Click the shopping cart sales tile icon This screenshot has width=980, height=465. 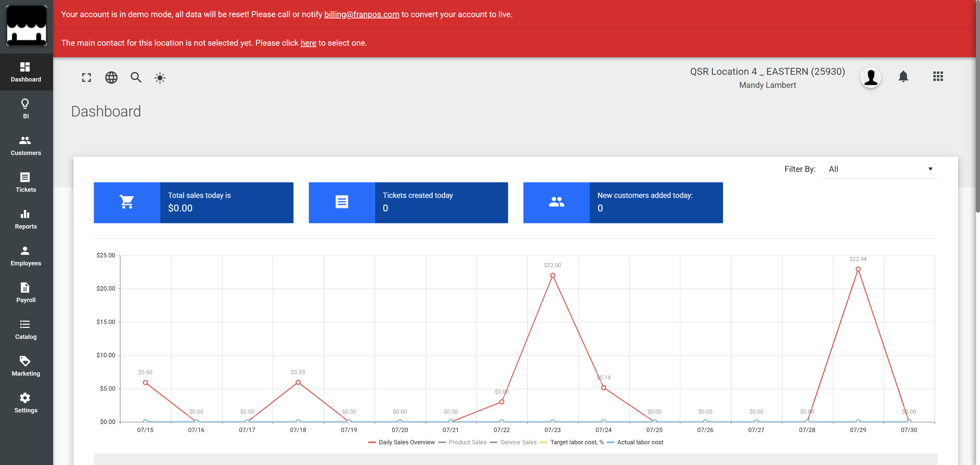tap(127, 202)
